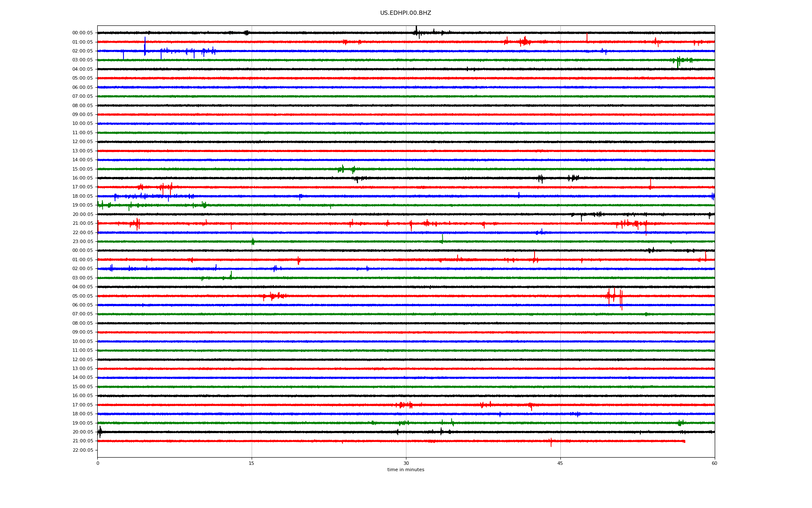Select the 30 minute tick label
This screenshot has height=508, width=812.
406,463
